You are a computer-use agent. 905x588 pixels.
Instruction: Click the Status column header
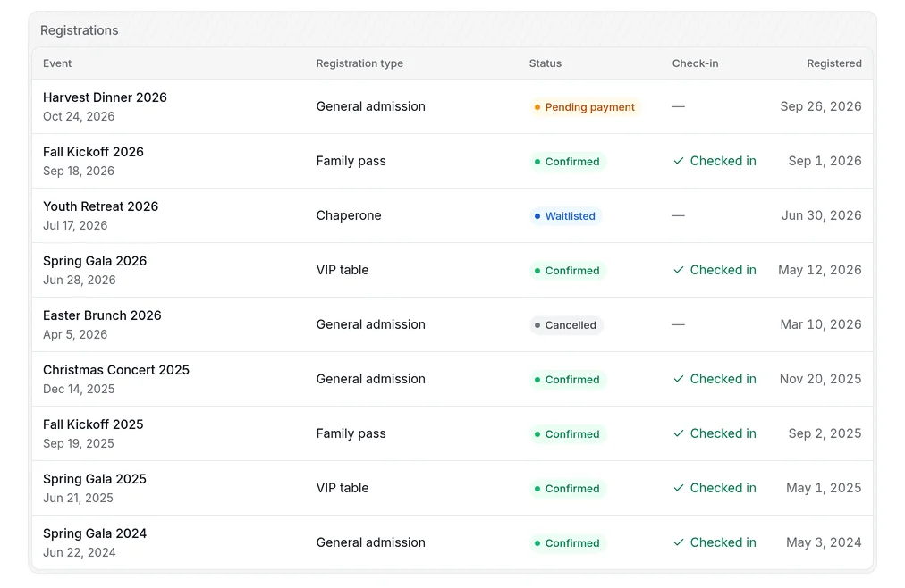coord(545,63)
